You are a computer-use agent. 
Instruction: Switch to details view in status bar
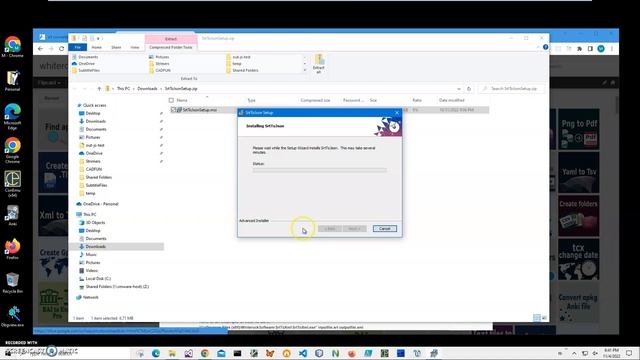point(537,318)
